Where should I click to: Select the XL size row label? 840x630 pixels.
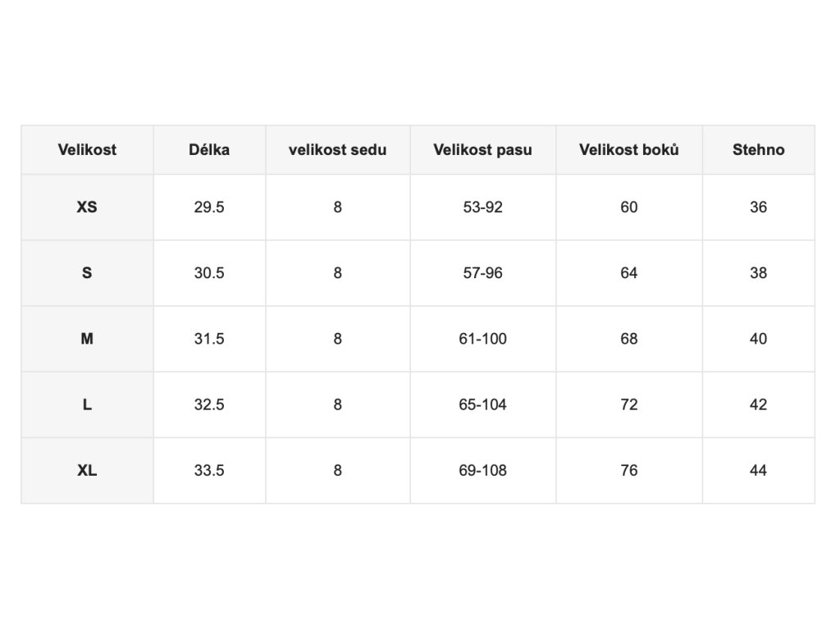87,470
